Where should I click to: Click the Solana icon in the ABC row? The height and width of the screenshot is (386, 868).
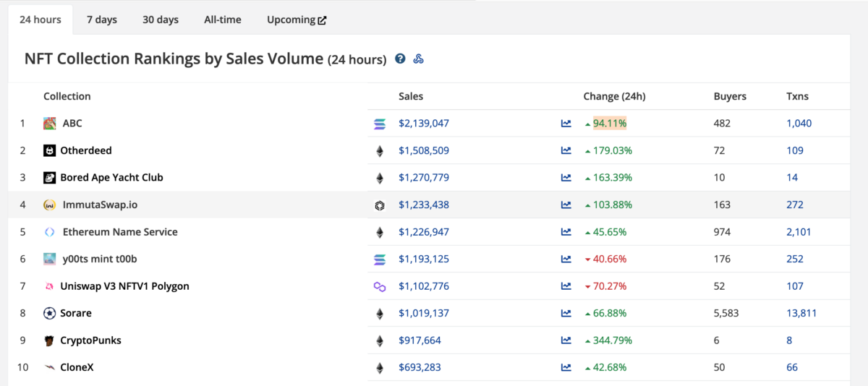click(x=380, y=124)
